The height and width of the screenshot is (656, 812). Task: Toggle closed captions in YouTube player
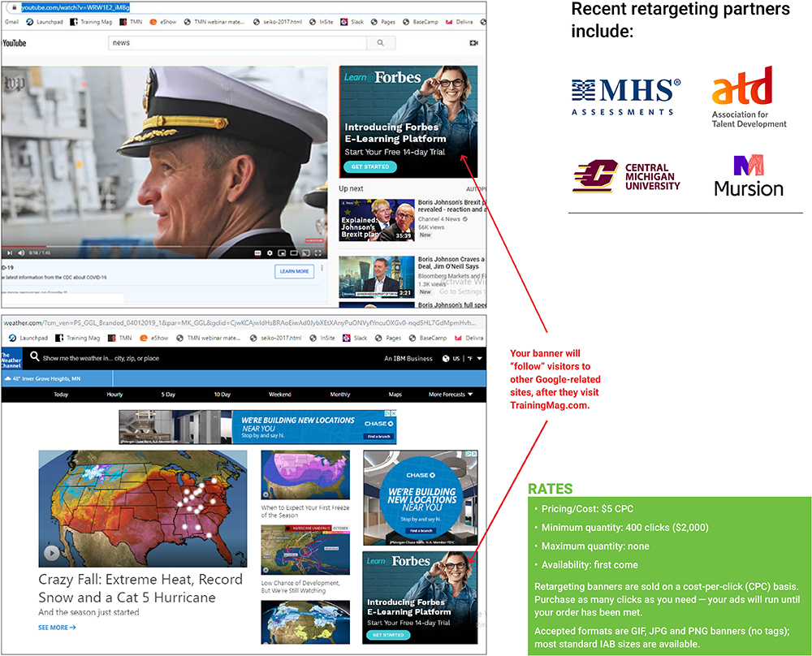258,253
